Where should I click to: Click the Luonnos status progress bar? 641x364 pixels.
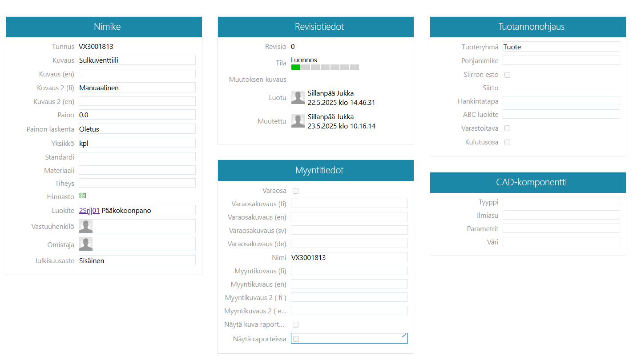tap(325, 67)
